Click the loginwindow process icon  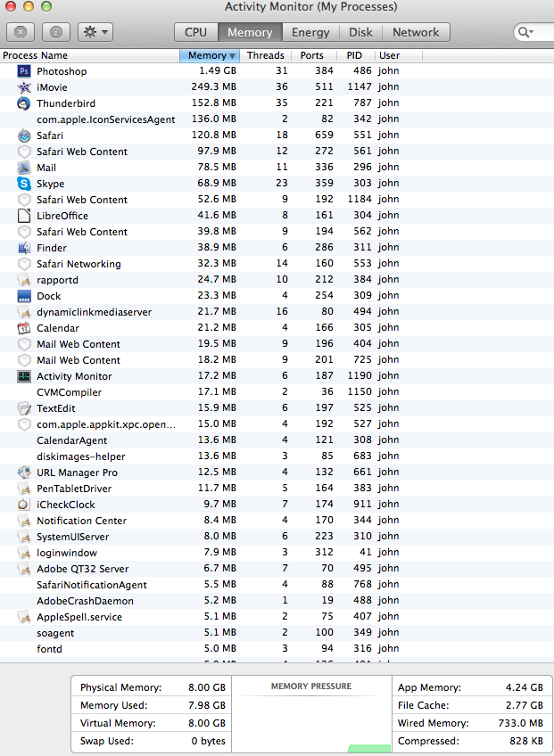coord(24,553)
